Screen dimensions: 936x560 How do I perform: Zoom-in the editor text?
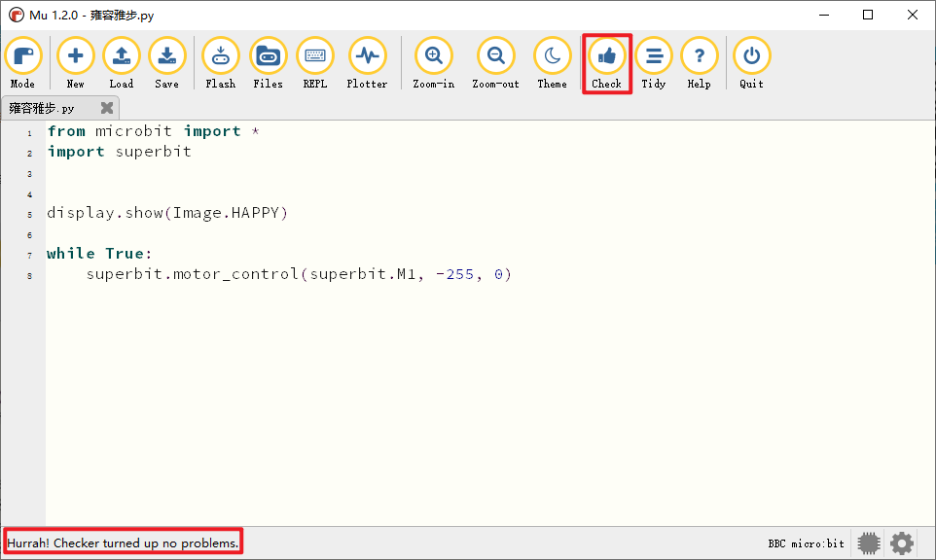pyautogui.click(x=433, y=62)
